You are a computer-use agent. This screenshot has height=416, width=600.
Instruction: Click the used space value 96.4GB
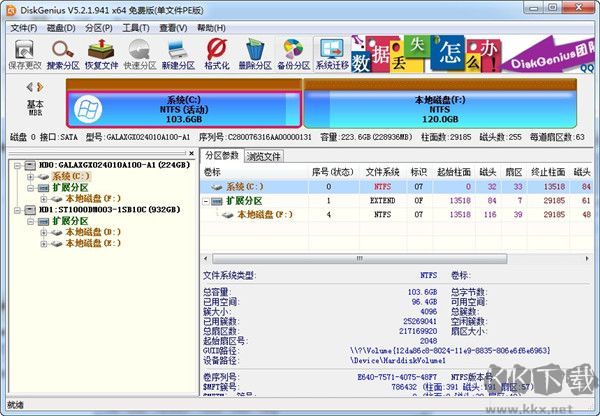(424, 302)
